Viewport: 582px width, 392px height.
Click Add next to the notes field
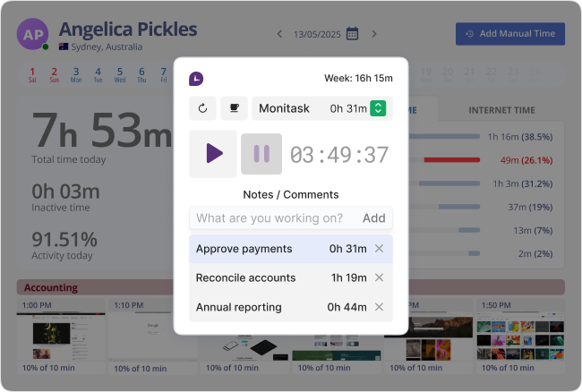click(x=373, y=218)
